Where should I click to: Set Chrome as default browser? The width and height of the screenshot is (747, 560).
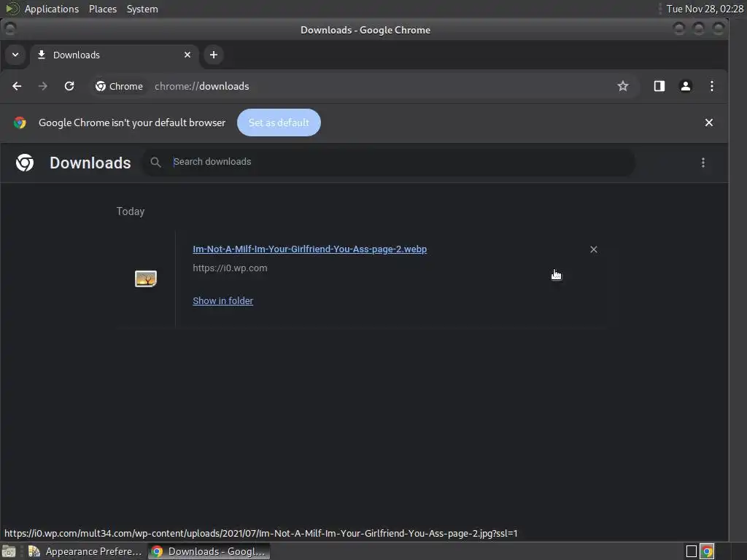(x=279, y=122)
